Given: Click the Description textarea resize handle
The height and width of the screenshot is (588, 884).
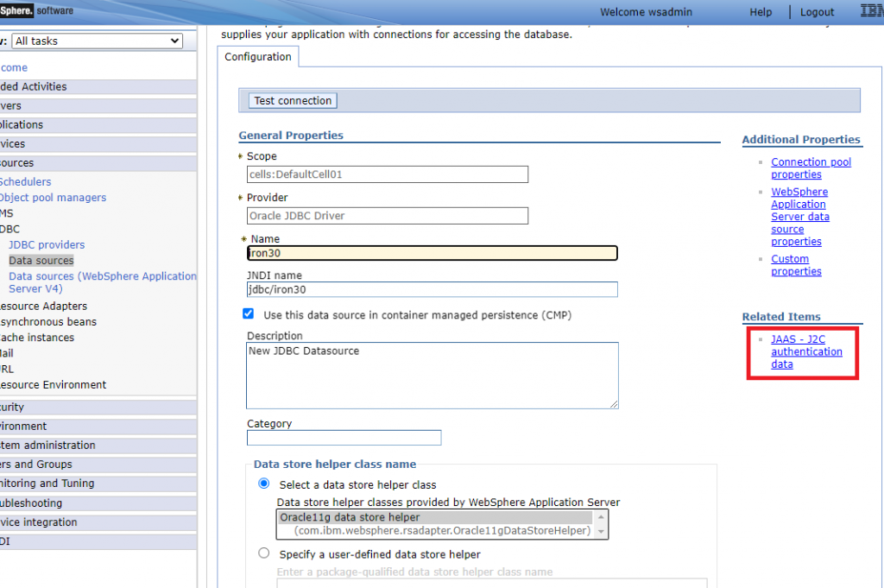Looking at the screenshot, I should pos(614,403).
